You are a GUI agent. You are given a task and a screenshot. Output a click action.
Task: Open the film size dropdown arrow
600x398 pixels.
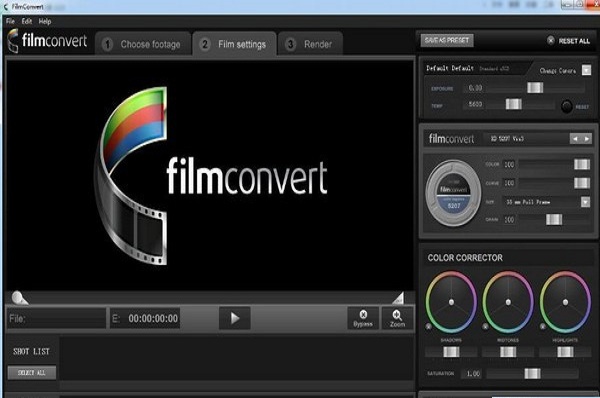(585, 201)
